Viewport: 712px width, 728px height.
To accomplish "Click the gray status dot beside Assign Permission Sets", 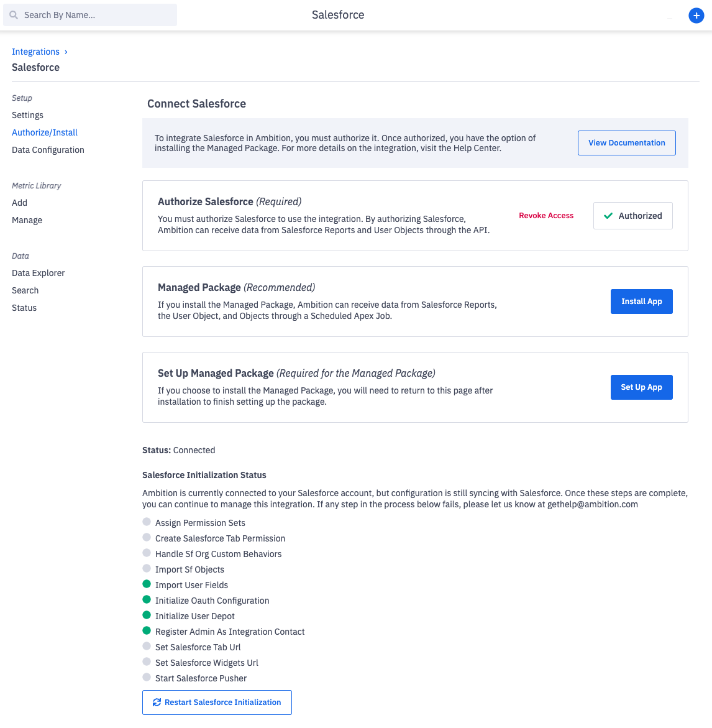I will tap(146, 522).
